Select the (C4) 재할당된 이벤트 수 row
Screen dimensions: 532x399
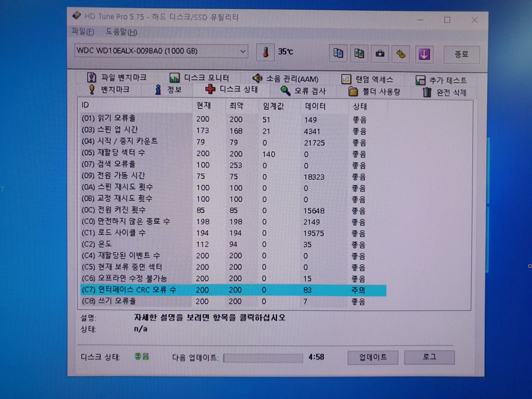click(x=234, y=256)
